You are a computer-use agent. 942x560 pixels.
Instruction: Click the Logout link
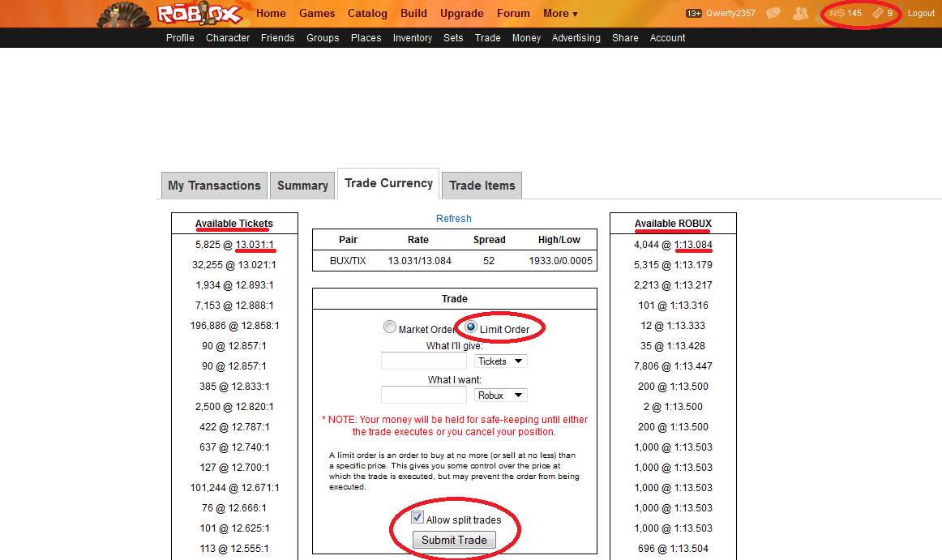pyautogui.click(x=921, y=13)
